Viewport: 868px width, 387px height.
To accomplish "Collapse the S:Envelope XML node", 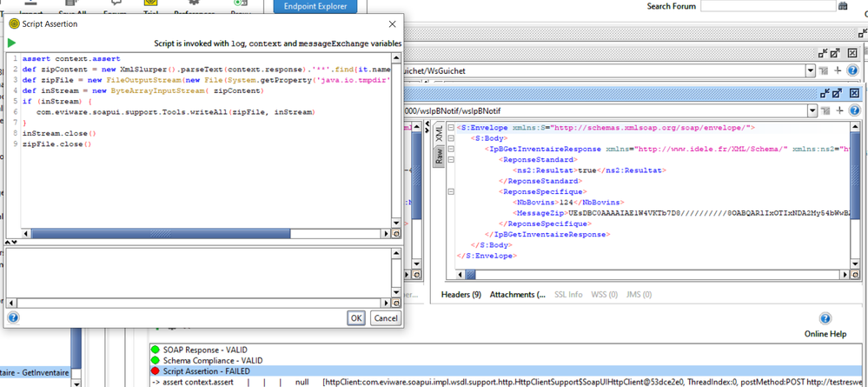I will (x=449, y=128).
